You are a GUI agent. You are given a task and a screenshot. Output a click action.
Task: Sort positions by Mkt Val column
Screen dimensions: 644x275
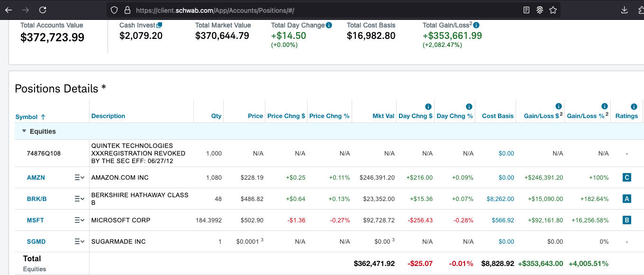383,116
